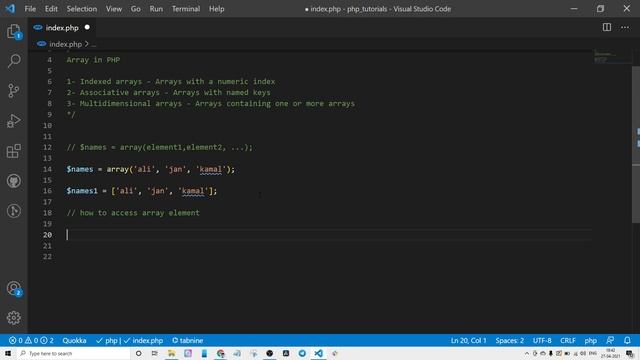Open File Explorer from the taskbar
The height and width of the screenshot is (360, 640).
[171, 353]
